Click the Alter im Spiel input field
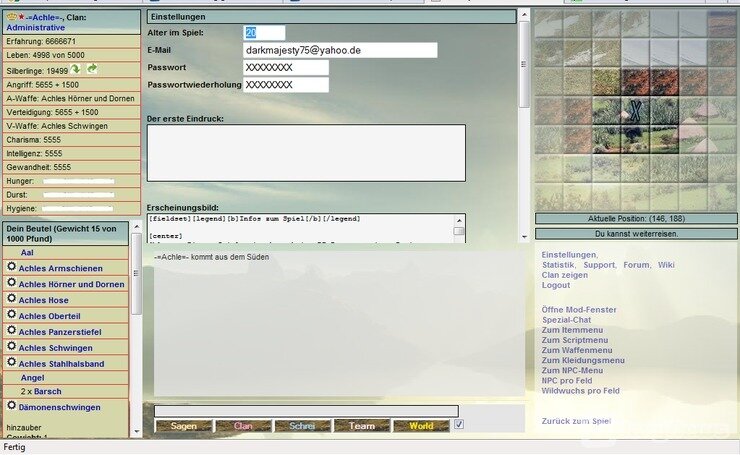The image size is (740, 455). tap(264, 33)
